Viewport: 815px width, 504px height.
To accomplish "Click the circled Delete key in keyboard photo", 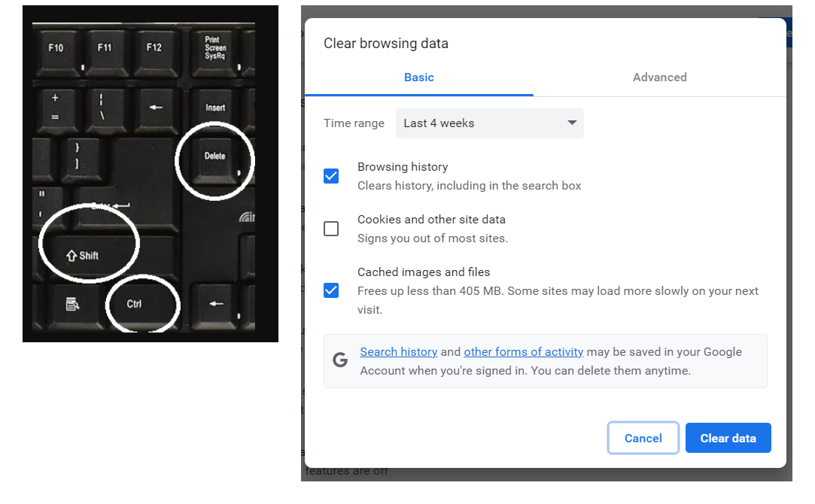I will click(x=214, y=157).
